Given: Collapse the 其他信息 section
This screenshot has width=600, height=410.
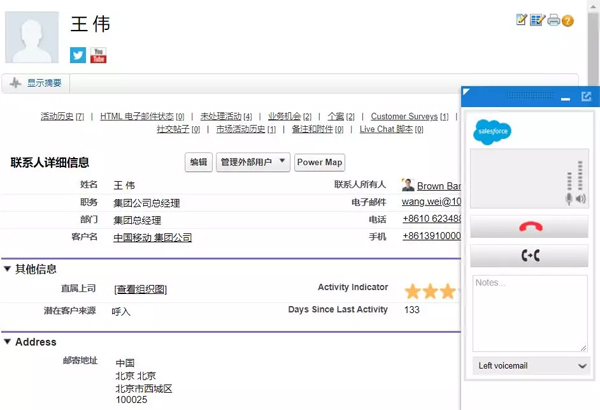Looking at the screenshot, I should [8, 269].
